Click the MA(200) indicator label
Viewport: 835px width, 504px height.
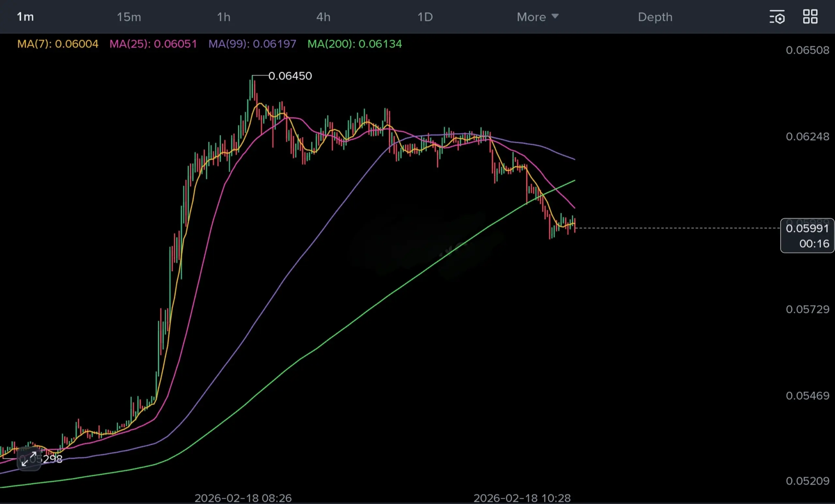[x=355, y=44]
